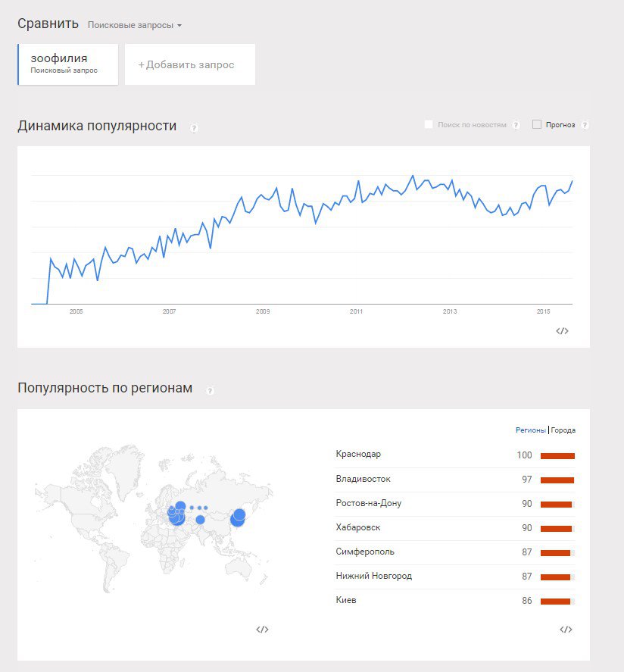This screenshot has height=672, width=624.
Task: Click embed code icon below the city list
Action: coord(565,629)
